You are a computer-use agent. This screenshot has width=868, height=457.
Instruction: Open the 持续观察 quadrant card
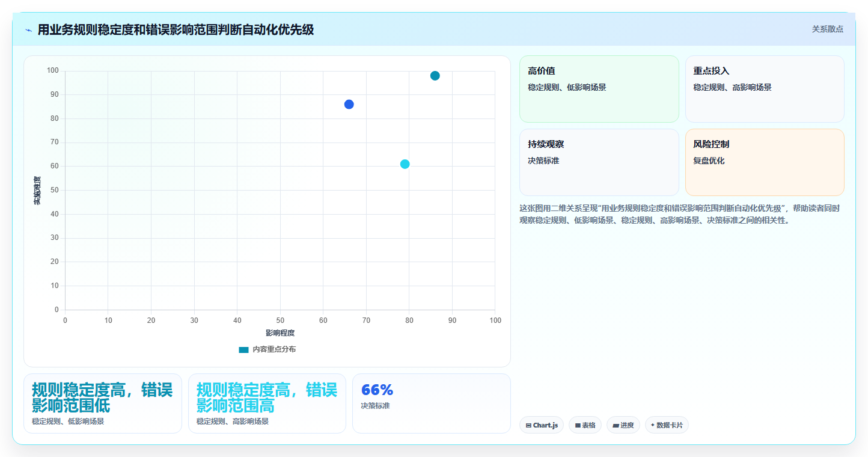[x=599, y=162]
